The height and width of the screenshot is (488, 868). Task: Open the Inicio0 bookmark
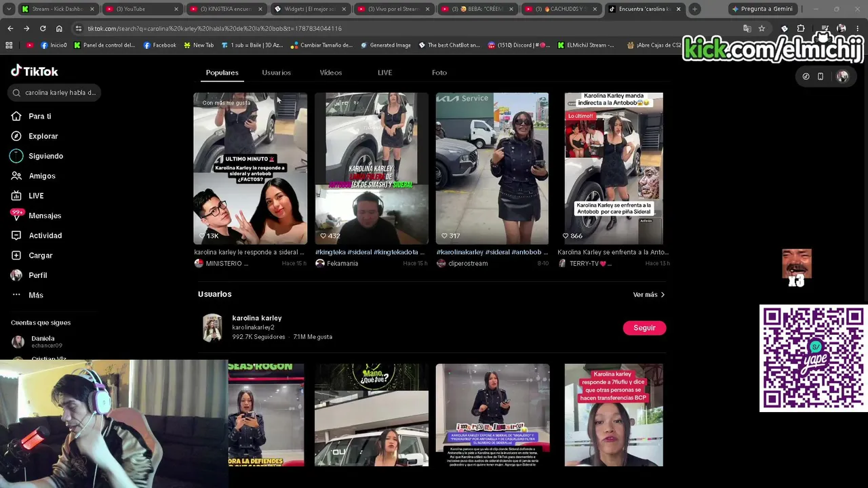click(54, 45)
